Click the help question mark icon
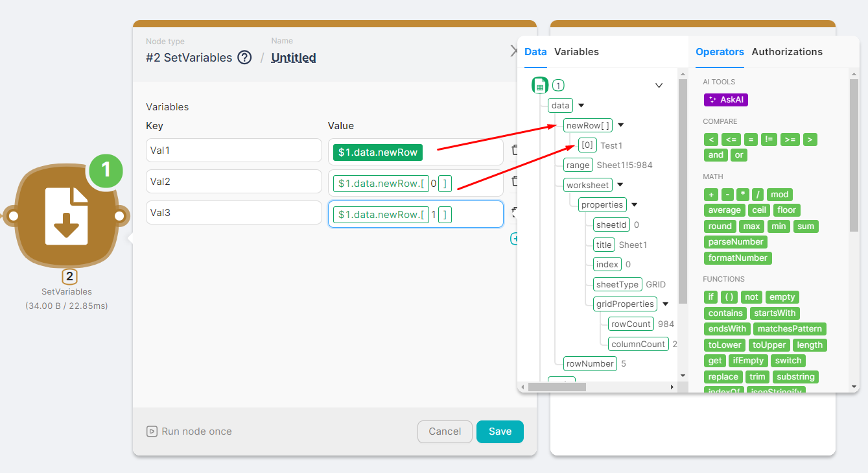 pyautogui.click(x=244, y=58)
